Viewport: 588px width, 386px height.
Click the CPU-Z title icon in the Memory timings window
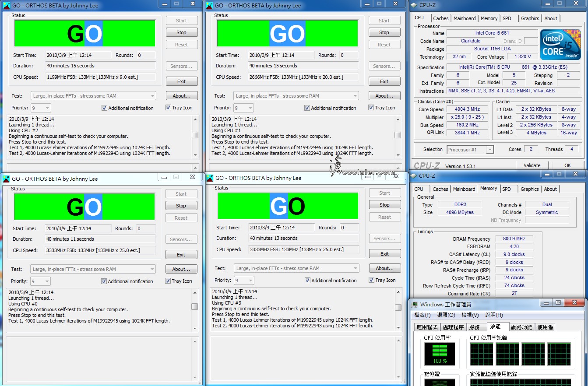pyautogui.click(x=414, y=175)
